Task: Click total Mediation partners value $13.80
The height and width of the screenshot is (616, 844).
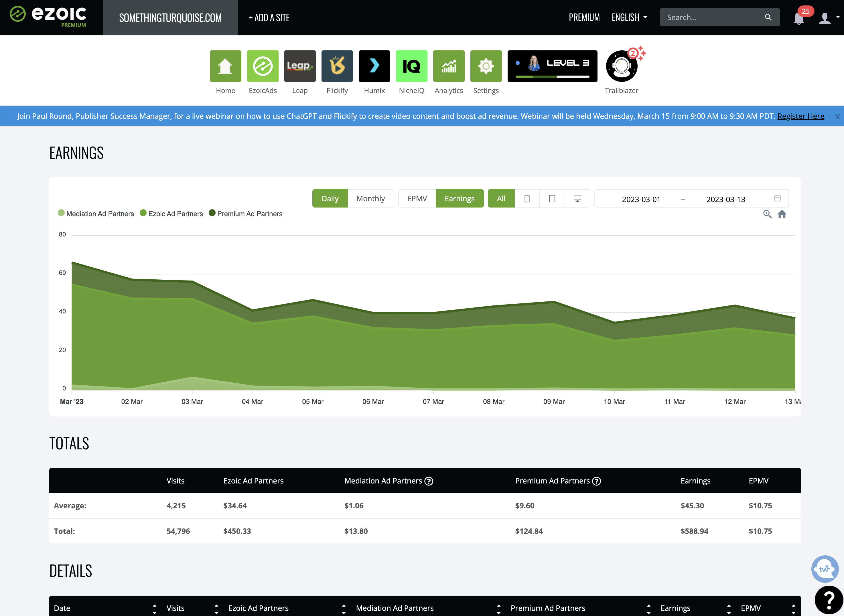Action: click(x=356, y=531)
